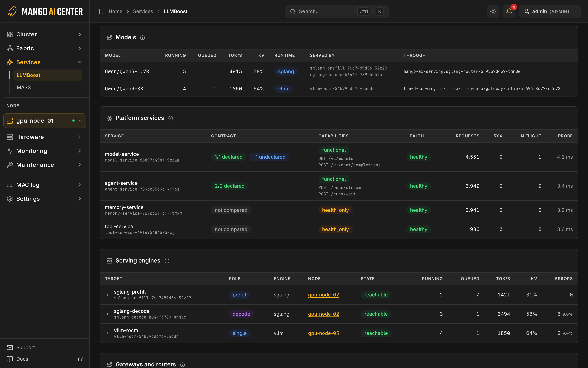
Task: Select MASS in the Services submenu
Action: click(24, 87)
